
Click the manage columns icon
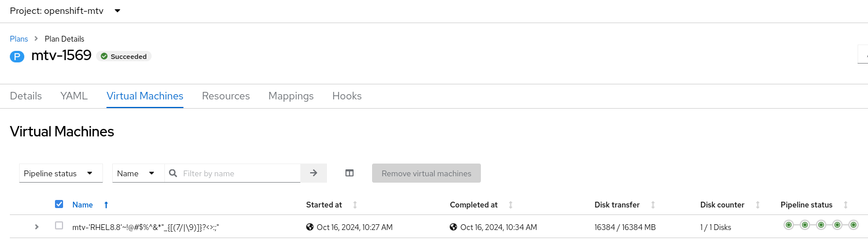[350, 173]
